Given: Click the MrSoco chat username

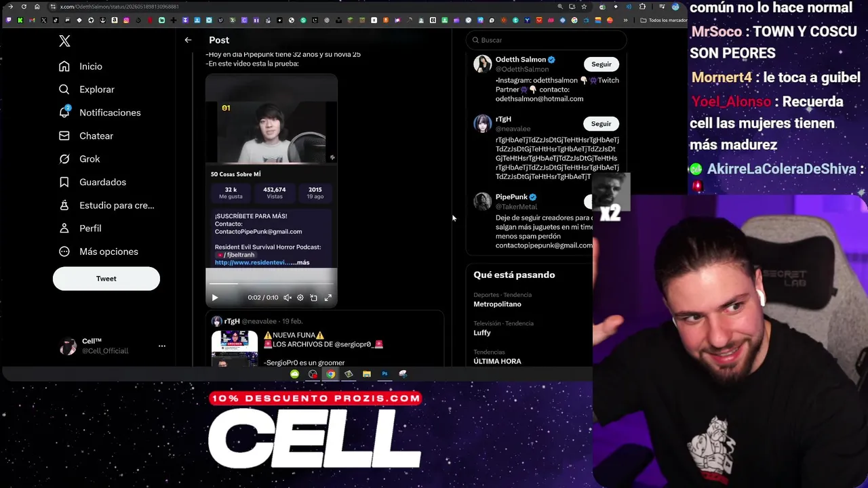Looking at the screenshot, I should (717, 31).
